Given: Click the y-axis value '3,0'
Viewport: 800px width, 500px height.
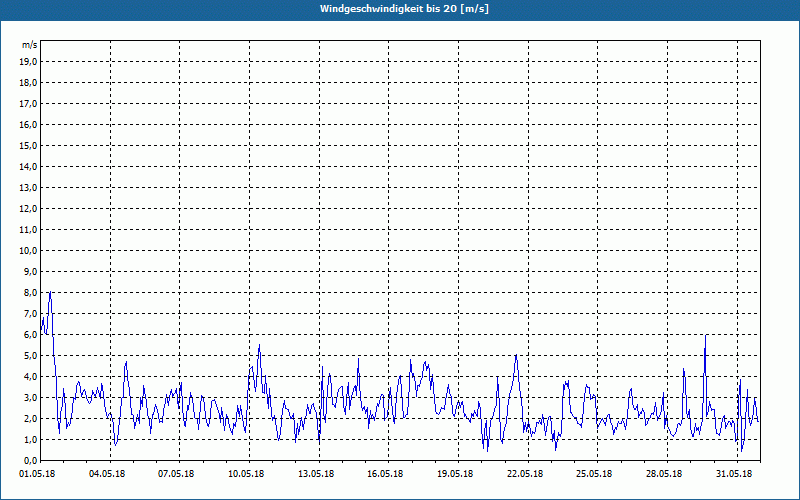Looking at the screenshot, I should tap(30, 397).
